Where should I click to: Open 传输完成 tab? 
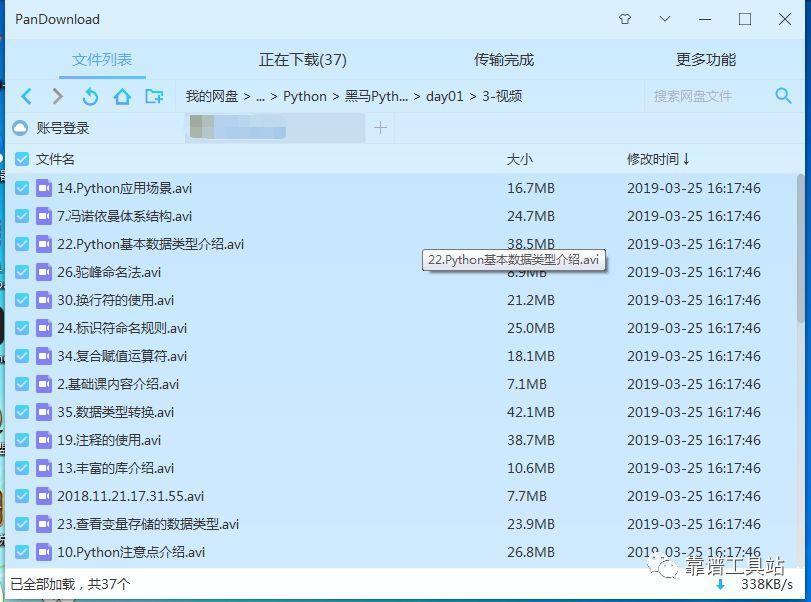504,59
